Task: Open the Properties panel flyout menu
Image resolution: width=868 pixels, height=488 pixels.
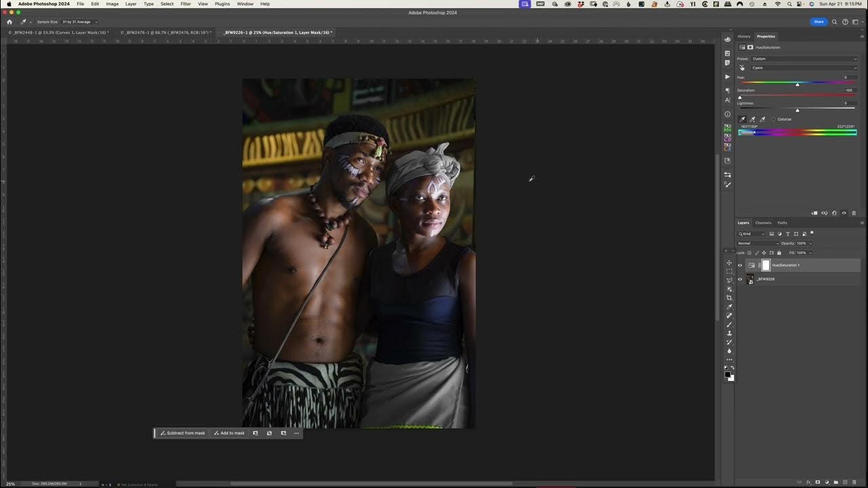Action: [x=862, y=37]
